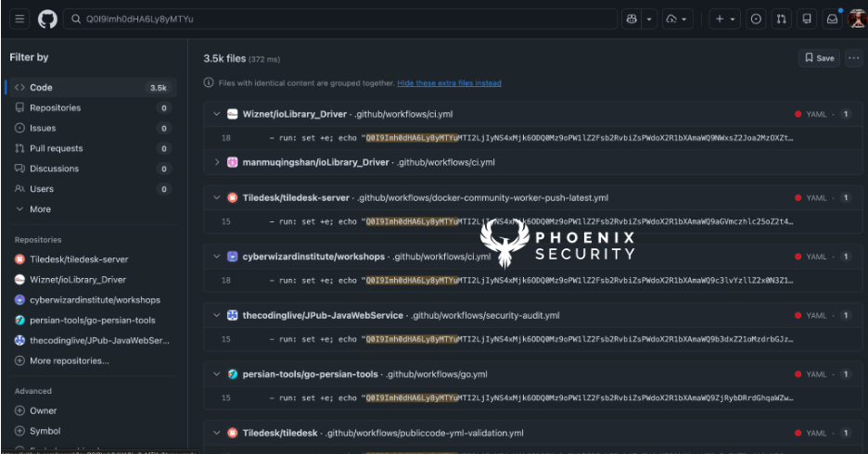Click match count badge on JPub-JavaWebService result
868x454 pixels.
846,315
